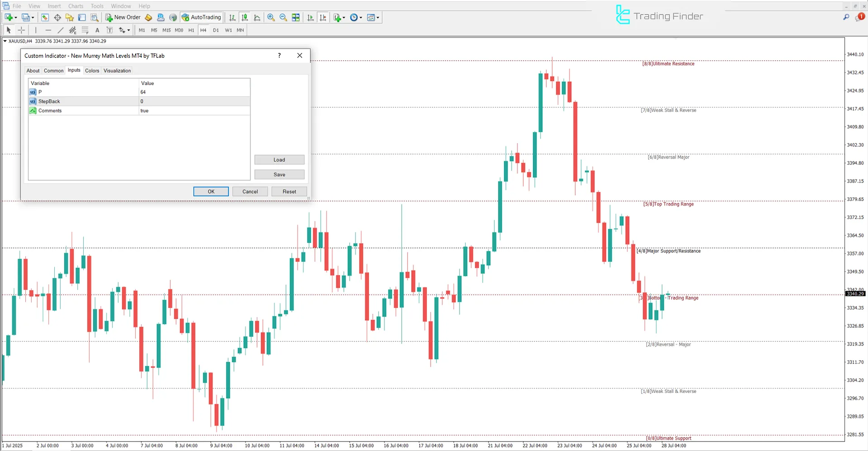Viewport: 868px width, 451px height.
Task: Toggle AutoTrading on
Action: [201, 17]
